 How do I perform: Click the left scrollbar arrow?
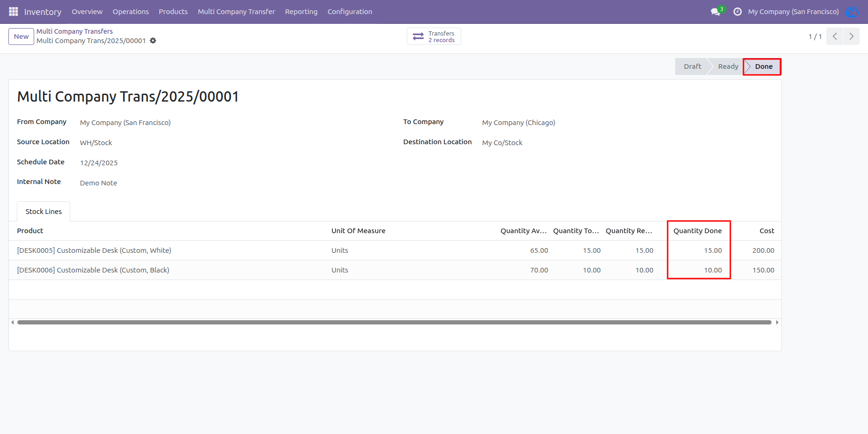coord(12,322)
